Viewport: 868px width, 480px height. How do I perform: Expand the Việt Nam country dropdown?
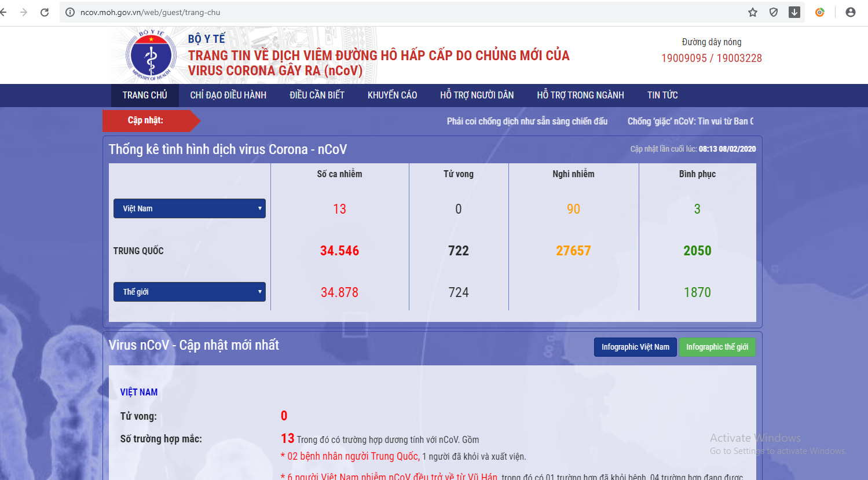[x=189, y=208]
